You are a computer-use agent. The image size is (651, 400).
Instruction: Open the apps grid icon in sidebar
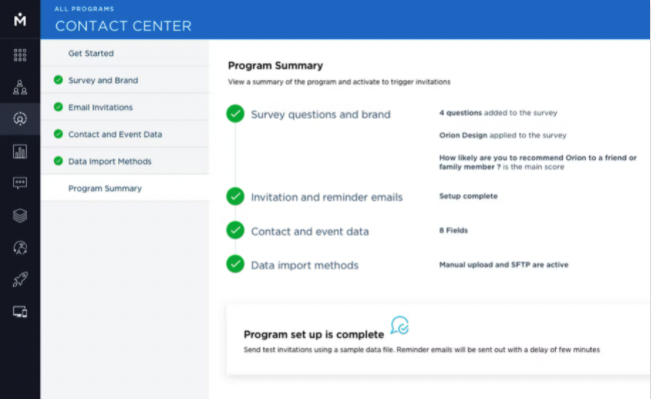20,56
